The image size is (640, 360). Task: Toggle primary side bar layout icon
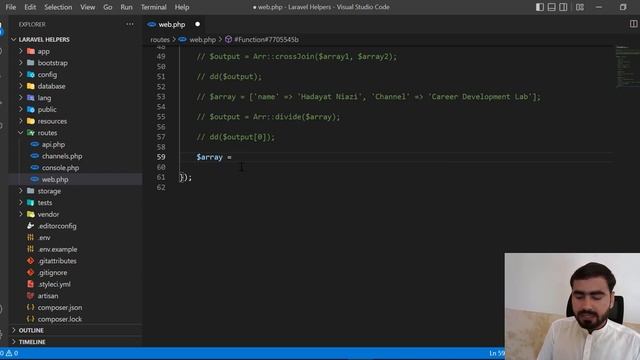pos(540,7)
